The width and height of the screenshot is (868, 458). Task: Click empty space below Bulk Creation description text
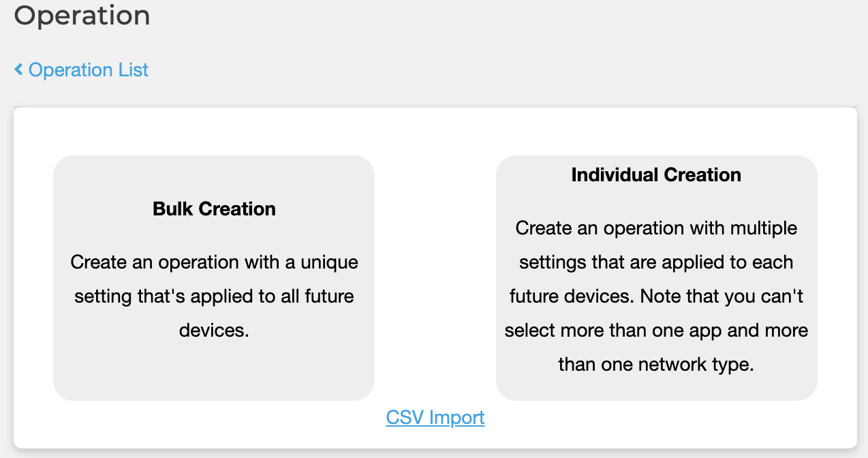214,371
